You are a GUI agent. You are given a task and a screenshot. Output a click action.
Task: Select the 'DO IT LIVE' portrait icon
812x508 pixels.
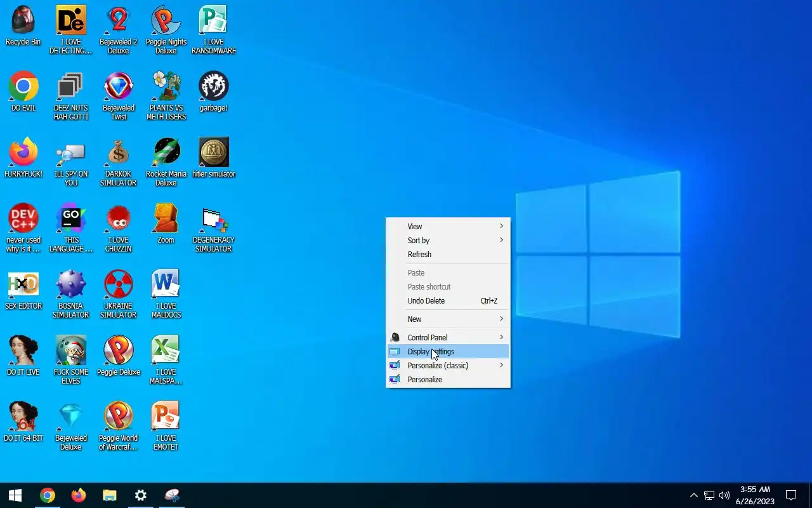(x=23, y=356)
